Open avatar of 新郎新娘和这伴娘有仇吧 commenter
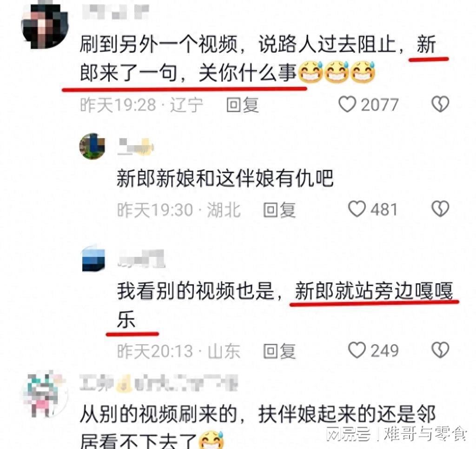Viewport: 476px width, 449px height. (93, 147)
